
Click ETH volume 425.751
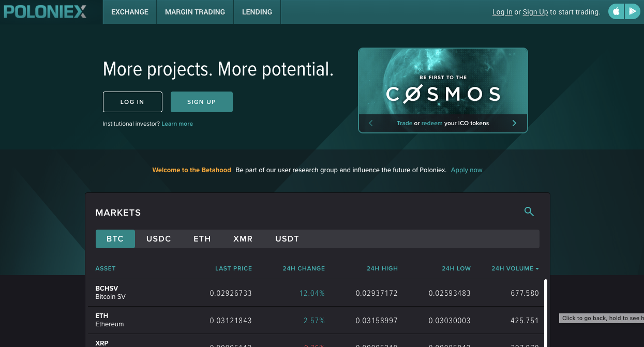coord(525,321)
